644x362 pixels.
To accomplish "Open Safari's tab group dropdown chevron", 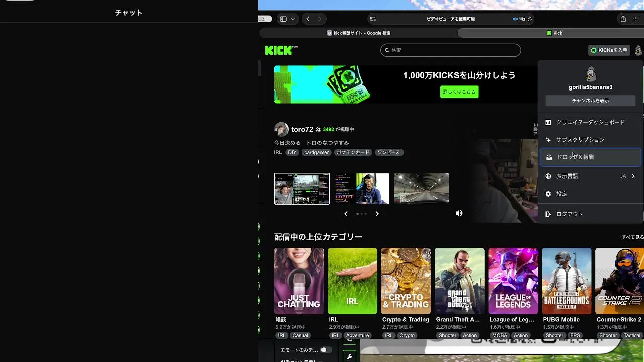I will click(293, 19).
